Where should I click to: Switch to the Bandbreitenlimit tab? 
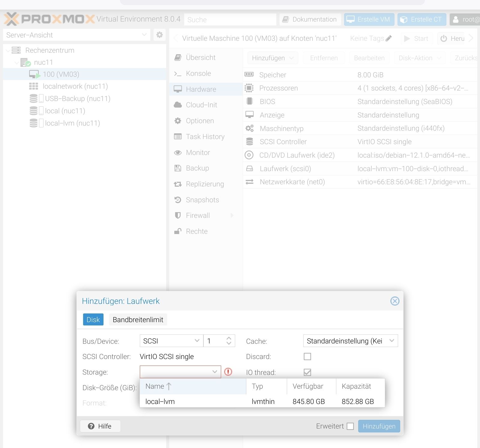(138, 319)
